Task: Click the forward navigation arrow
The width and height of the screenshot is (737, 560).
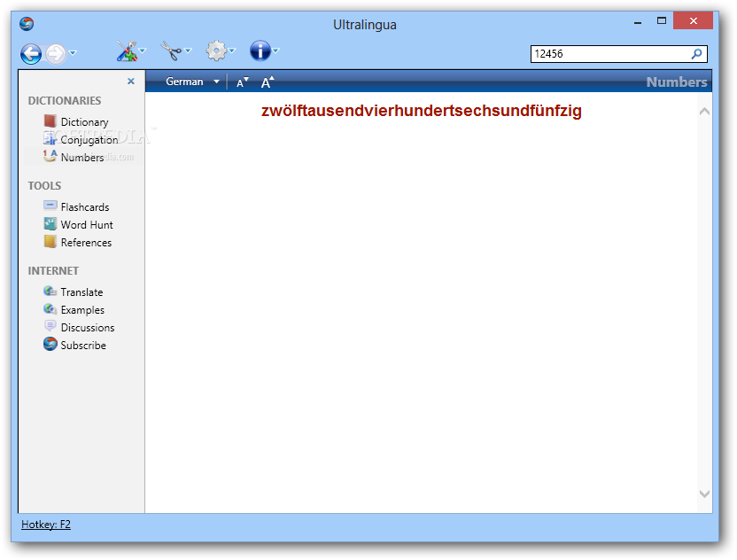Action: pyautogui.click(x=56, y=53)
